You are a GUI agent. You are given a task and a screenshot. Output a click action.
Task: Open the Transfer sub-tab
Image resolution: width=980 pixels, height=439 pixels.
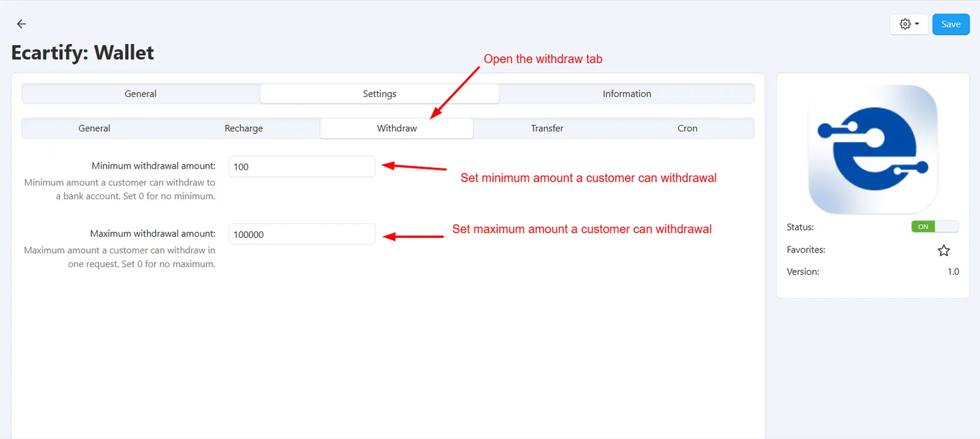pyautogui.click(x=547, y=128)
